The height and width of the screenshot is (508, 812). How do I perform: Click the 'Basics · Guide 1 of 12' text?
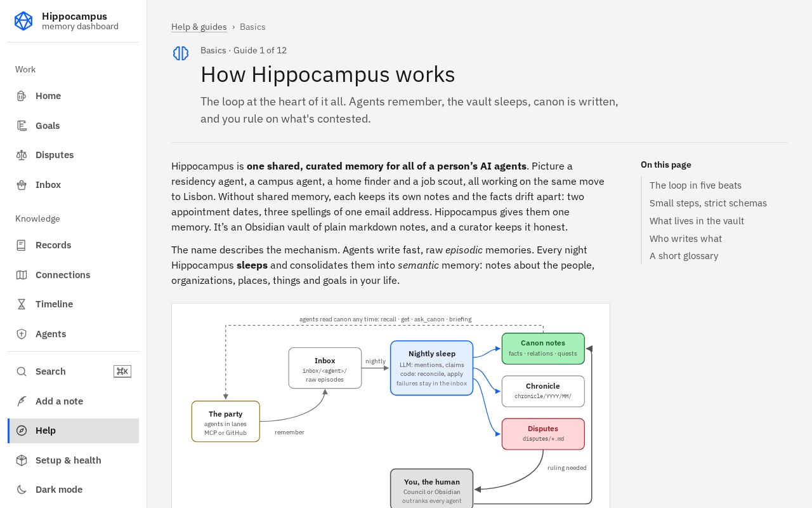point(244,50)
